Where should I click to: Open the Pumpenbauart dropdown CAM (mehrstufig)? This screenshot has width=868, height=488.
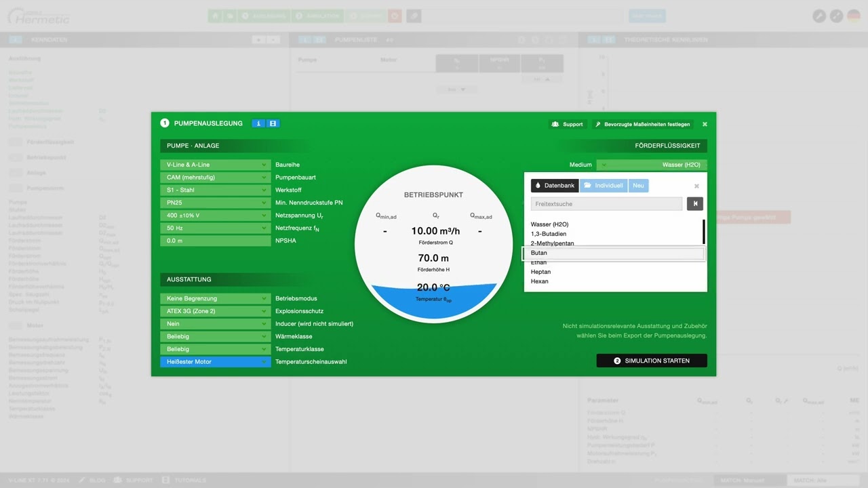(216, 178)
